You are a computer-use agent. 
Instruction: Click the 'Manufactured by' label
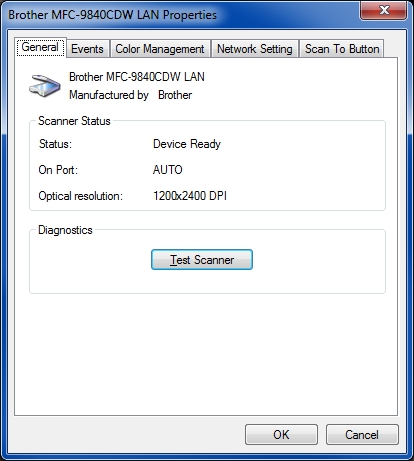109,95
